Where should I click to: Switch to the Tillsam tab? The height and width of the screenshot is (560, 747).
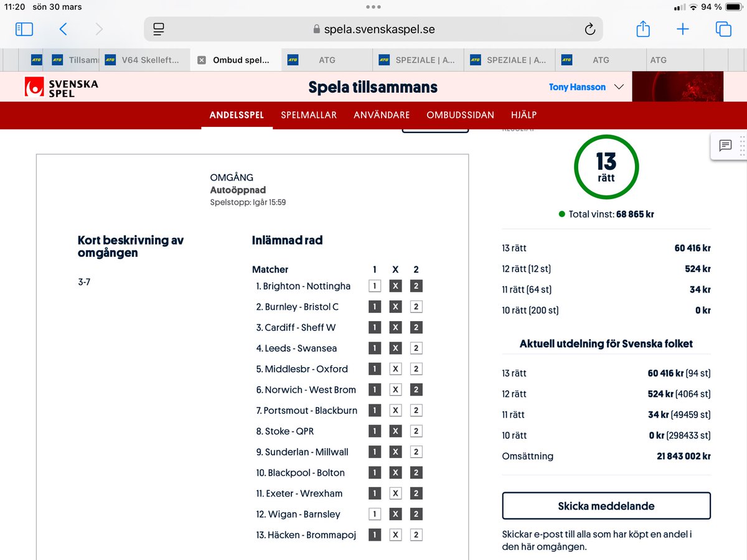click(75, 60)
